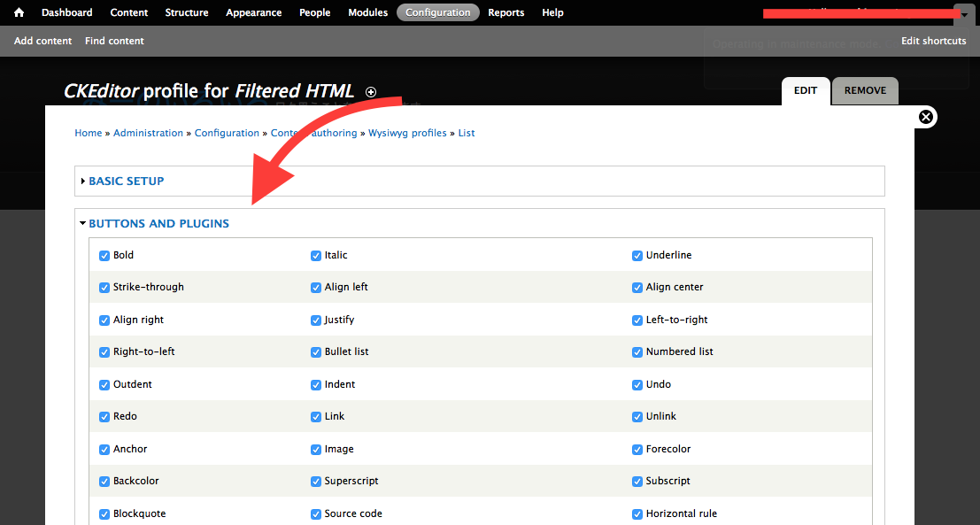980x525 pixels.
Task: Toggle the Right-to-left checkbox
Action: tap(104, 351)
